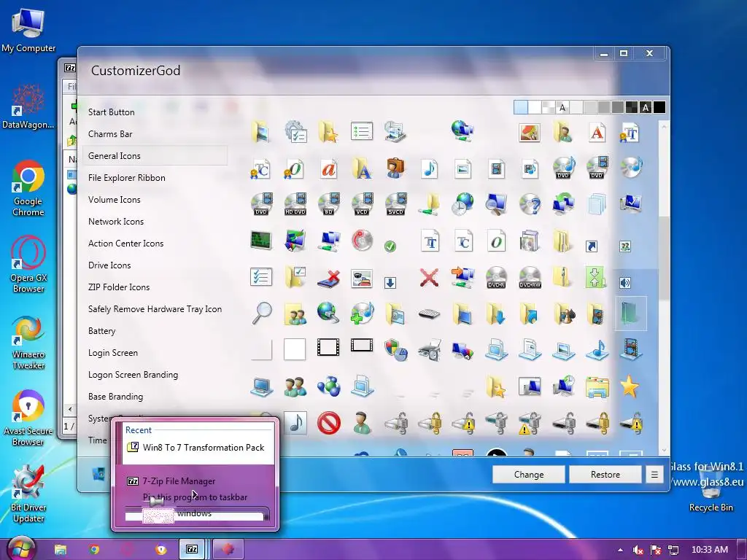Select the DVD-R disc icon

click(x=496, y=277)
